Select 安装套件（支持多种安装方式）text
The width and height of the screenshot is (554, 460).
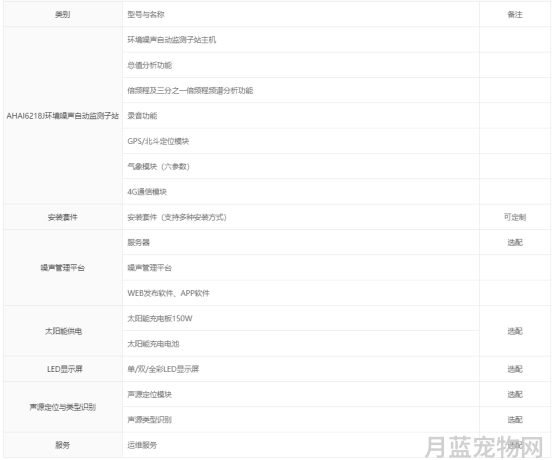click(x=177, y=217)
